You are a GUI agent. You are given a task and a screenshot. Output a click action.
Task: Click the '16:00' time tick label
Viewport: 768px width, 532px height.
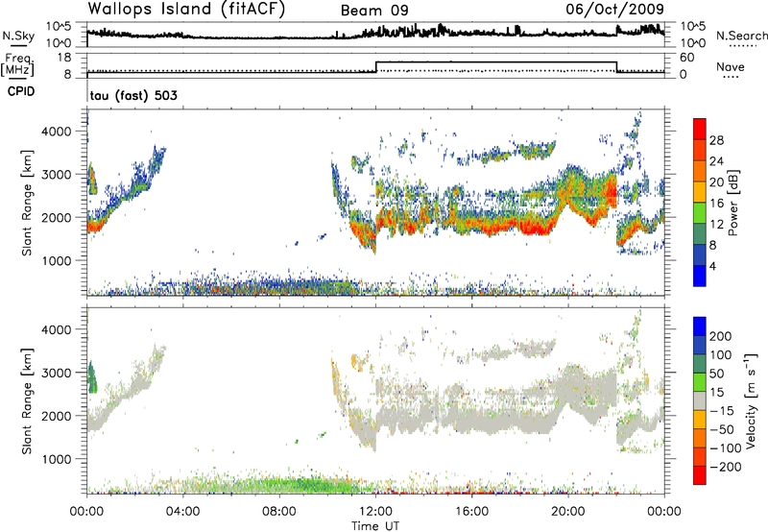click(471, 512)
